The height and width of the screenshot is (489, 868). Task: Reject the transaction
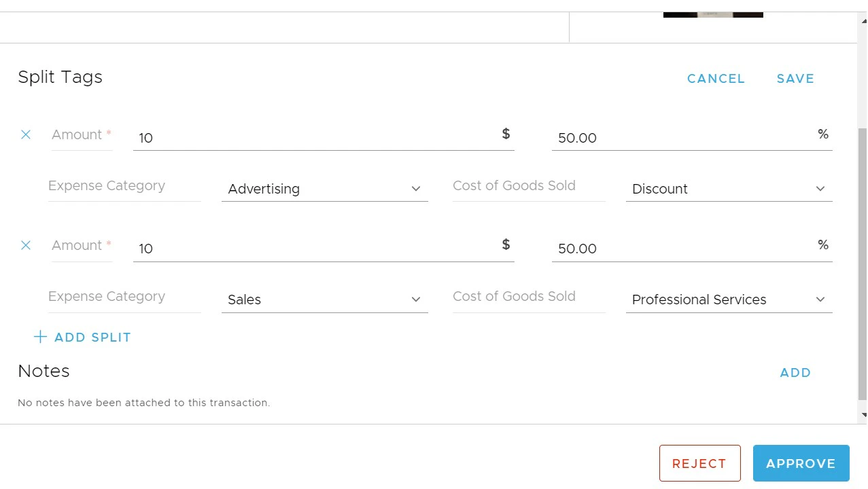click(699, 463)
